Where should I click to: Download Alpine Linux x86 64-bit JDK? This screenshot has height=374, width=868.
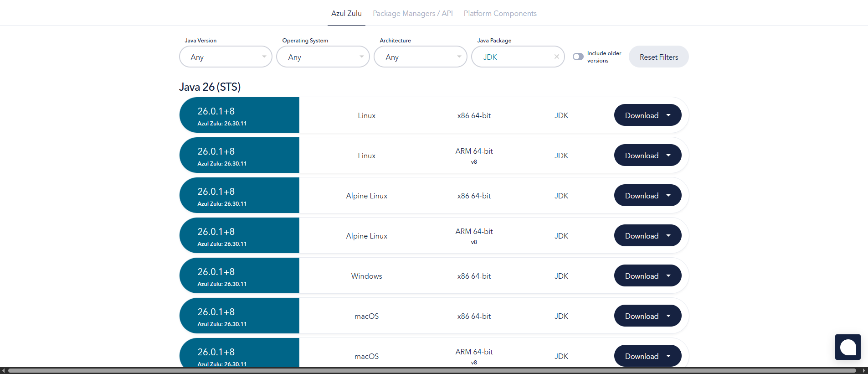point(648,195)
